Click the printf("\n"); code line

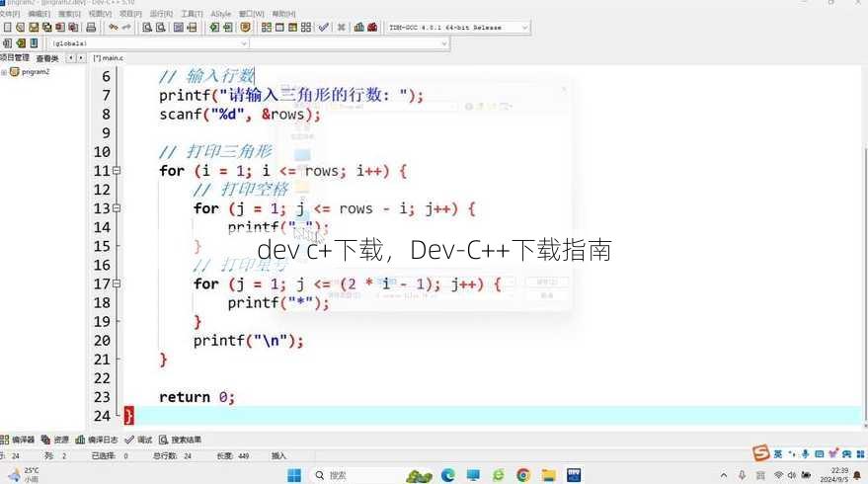(x=249, y=341)
